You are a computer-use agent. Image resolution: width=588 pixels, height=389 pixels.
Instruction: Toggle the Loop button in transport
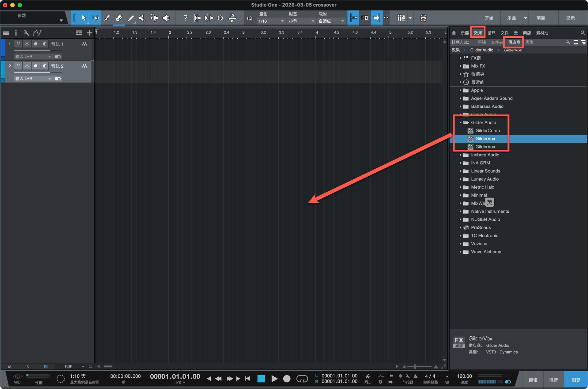[302, 379]
